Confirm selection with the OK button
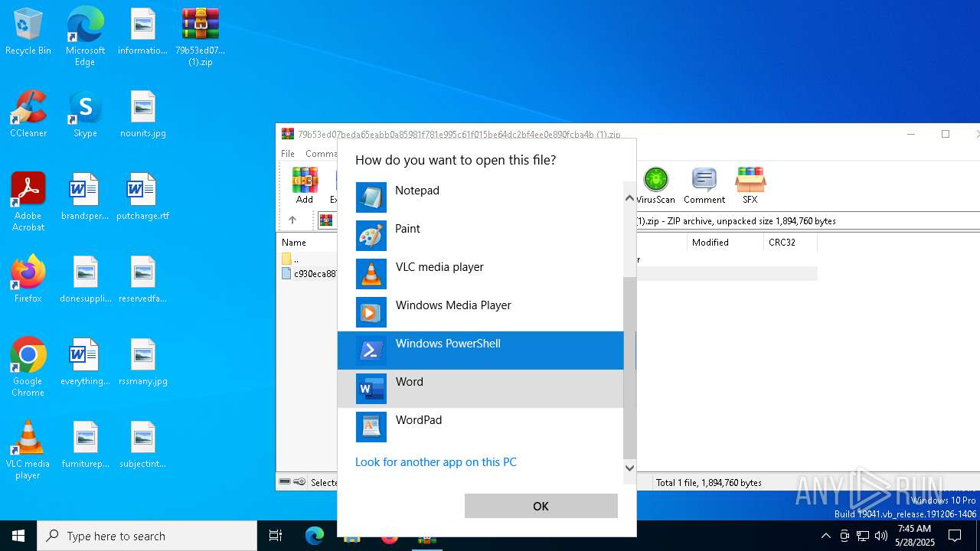This screenshot has width=980, height=551. coord(541,506)
